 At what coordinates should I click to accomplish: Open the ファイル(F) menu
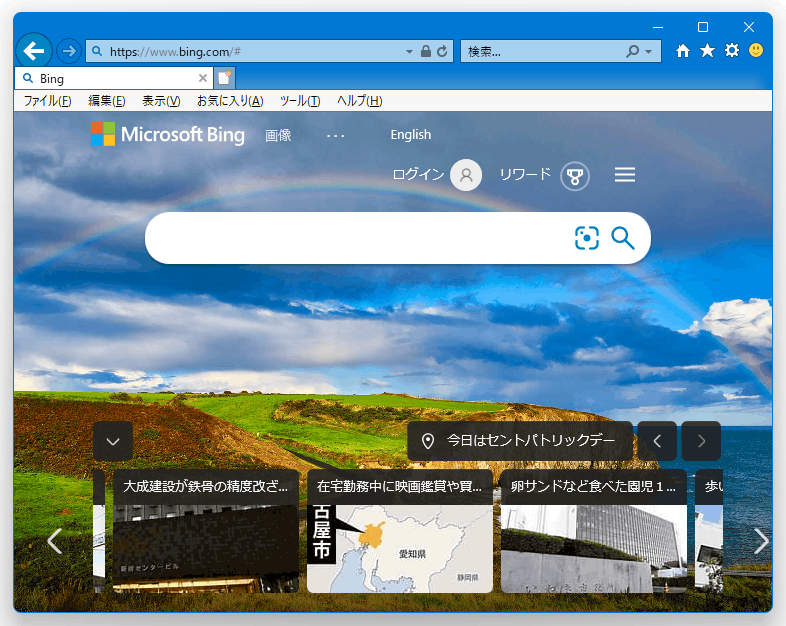point(48,101)
